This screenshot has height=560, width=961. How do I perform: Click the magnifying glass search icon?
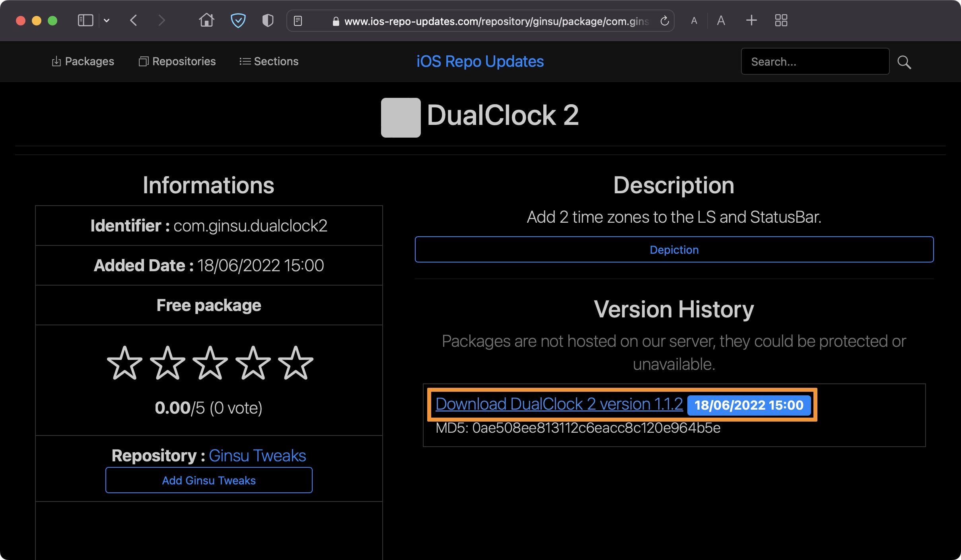[x=904, y=62]
